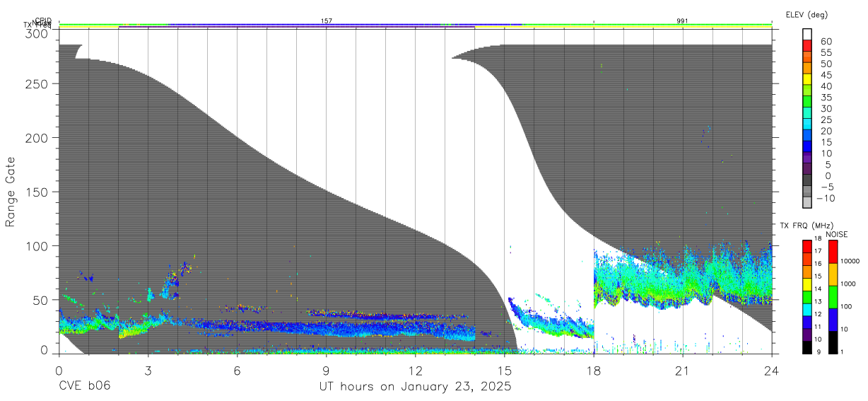Select the green swatch of NOISE colorbar
This screenshot has height=401, width=868.
tap(832, 297)
